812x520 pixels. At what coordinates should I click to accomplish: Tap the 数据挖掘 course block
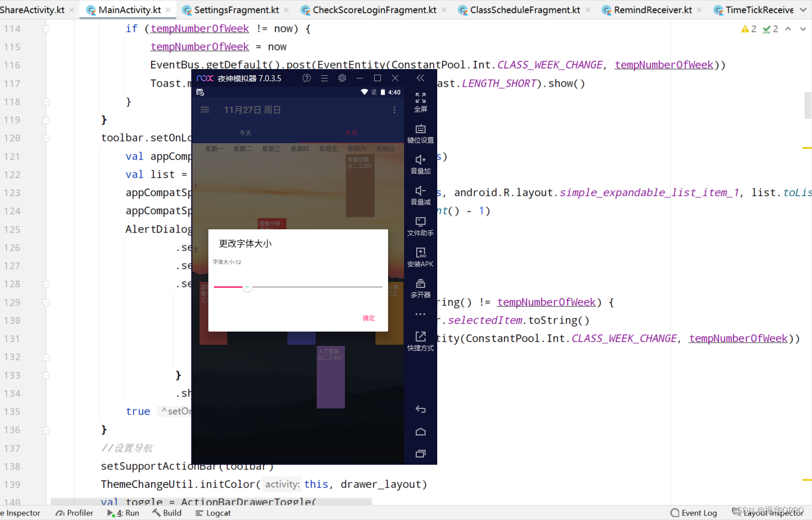click(360, 186)
